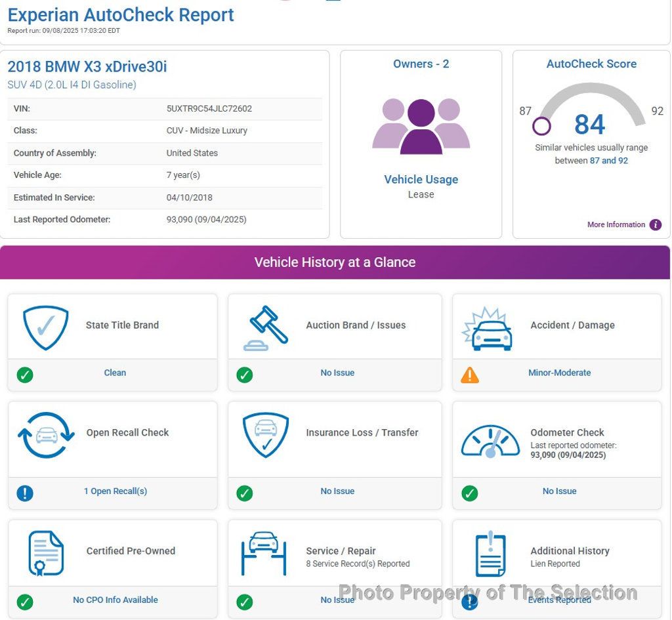Click the green check under Insurance Loss
672x620 pixels.
click(x=244, y=493)
